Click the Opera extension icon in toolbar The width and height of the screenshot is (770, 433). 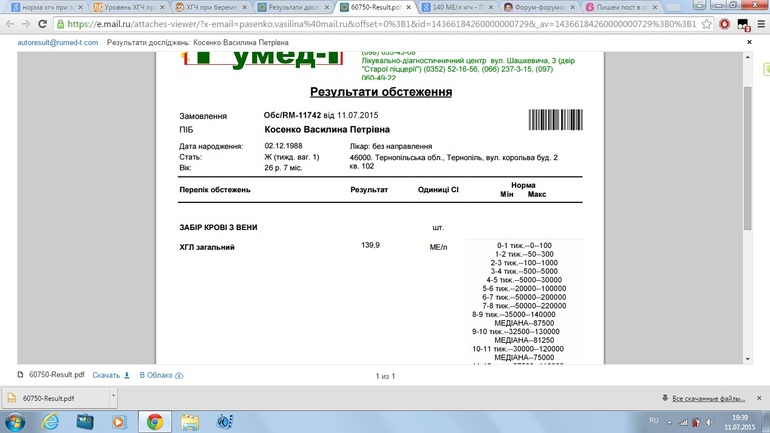724,24
